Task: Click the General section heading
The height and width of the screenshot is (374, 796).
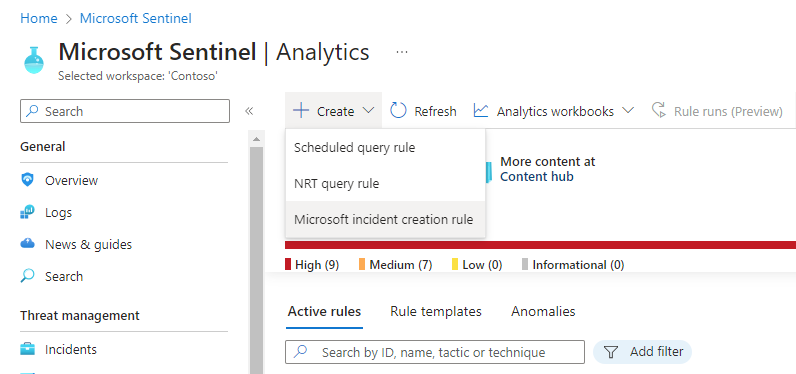Action: [43, 147]
